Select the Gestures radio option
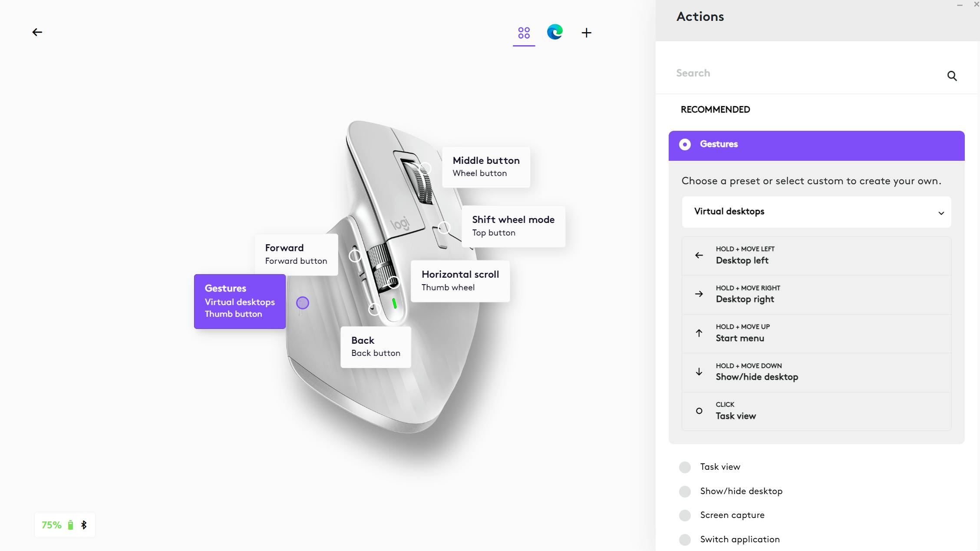This screenshot has width=980, height=551. (685, 144)
